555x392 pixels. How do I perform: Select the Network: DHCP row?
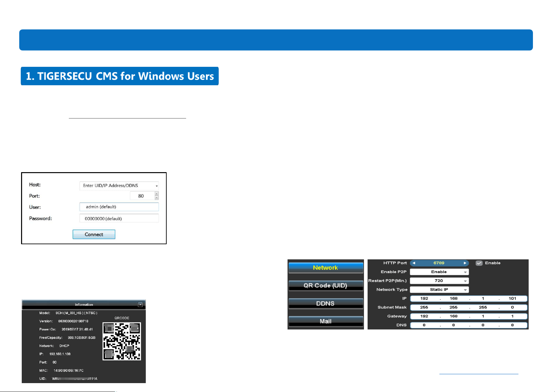(54, 346)
